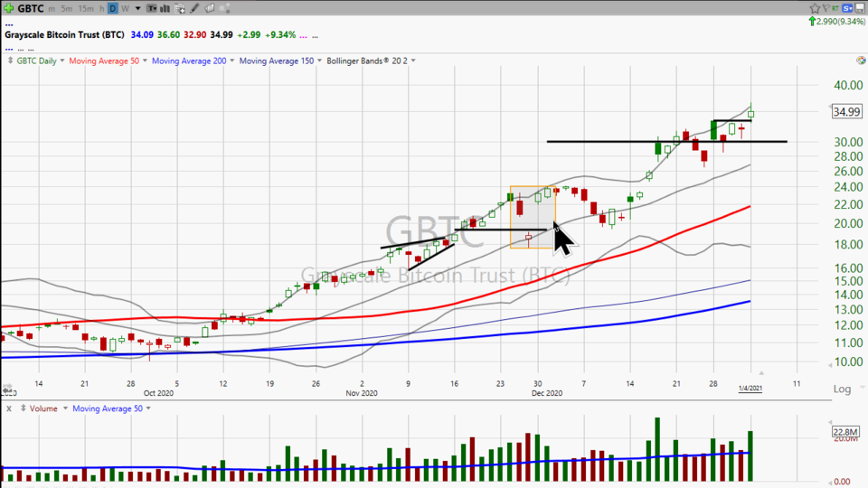Click the add plot/calendar icon

[179, 8]
